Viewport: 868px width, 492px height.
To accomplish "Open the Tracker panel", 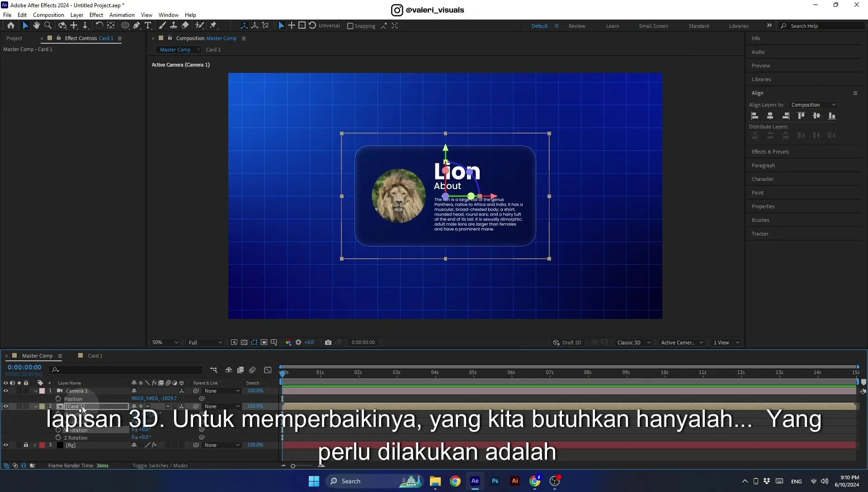I will pyautogui.click(x=760, y=234).
